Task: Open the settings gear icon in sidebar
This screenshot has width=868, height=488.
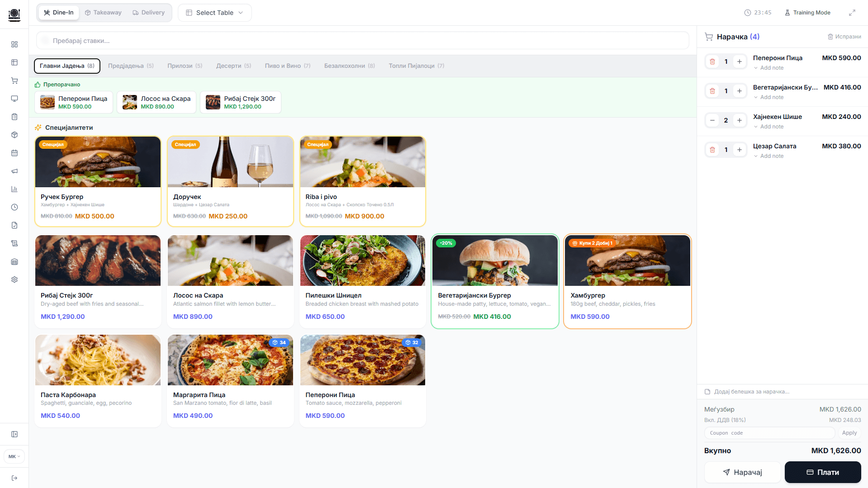Action: point(14,280)
